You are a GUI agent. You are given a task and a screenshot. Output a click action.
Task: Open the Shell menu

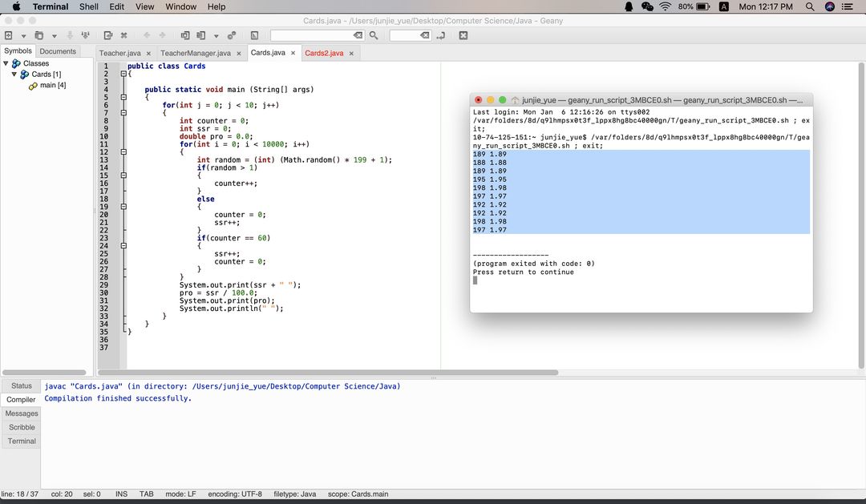[89, 6]
